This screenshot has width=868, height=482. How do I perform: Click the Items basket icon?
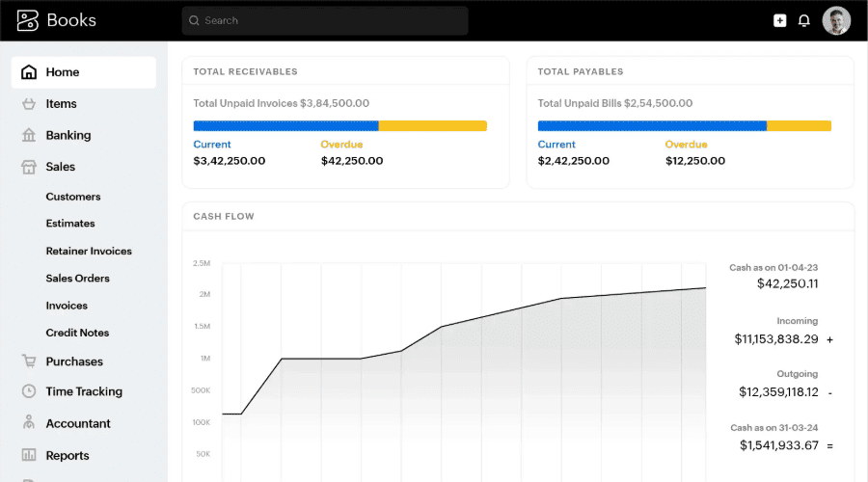point(29,104)
